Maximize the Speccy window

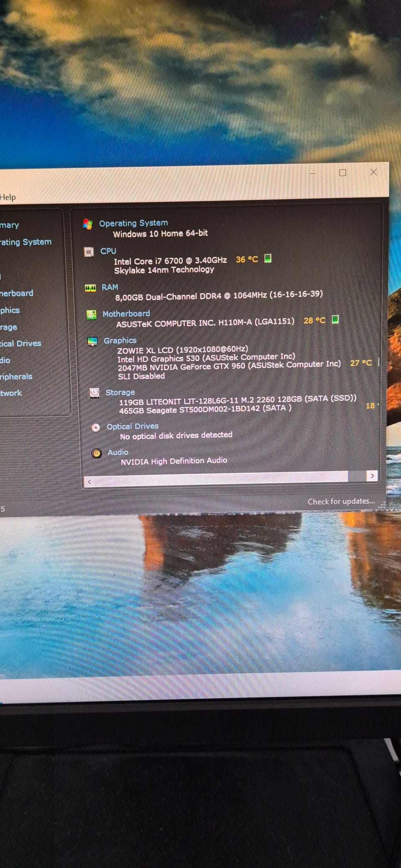click(343, 173)
